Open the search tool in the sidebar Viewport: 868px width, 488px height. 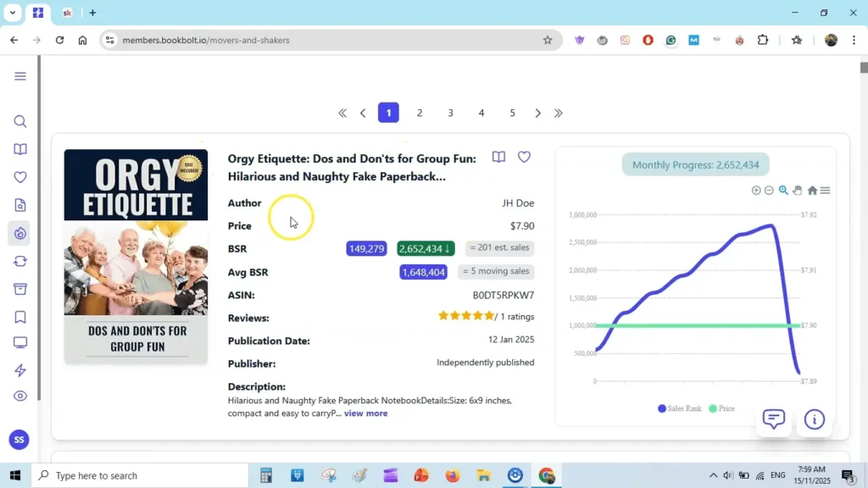pos(20,121)
